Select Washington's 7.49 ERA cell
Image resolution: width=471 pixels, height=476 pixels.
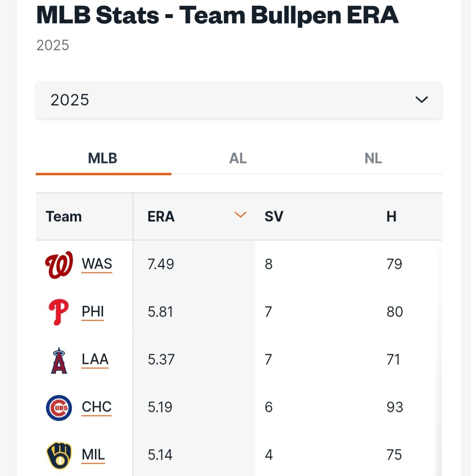[161, 264]
